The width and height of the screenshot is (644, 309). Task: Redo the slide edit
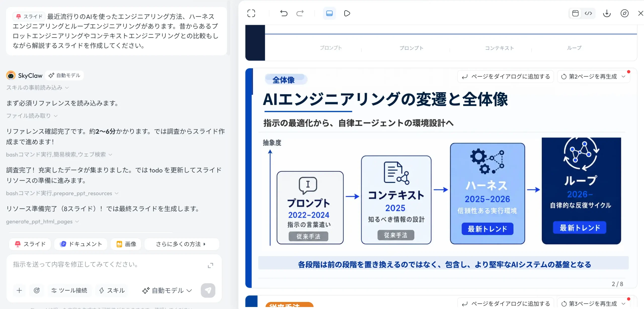click(300, 13)
